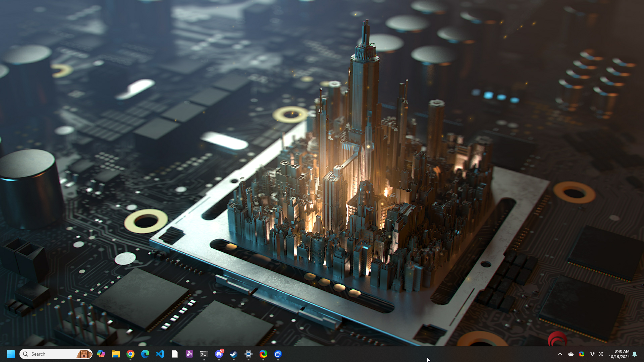
Task: Open the clock and calendar flyout
Action: (619, 354)
